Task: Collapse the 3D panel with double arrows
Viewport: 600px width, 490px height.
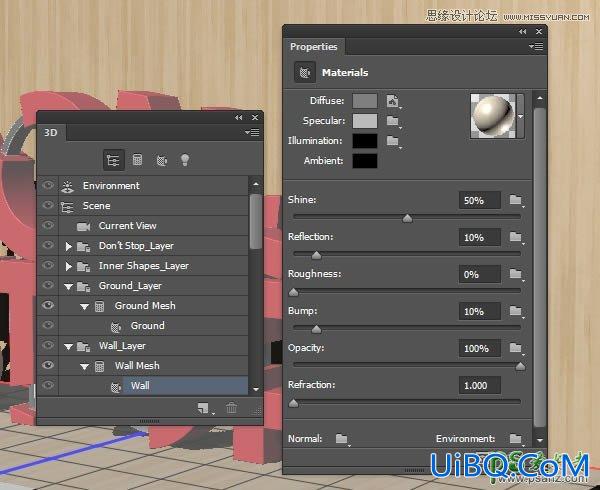Action: click(x=239, y=117)
